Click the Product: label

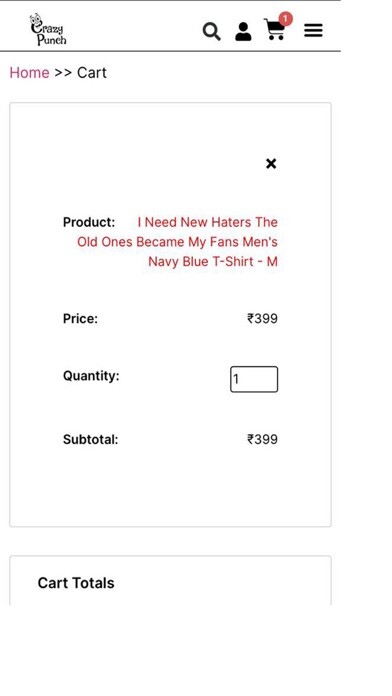[89, 222]
